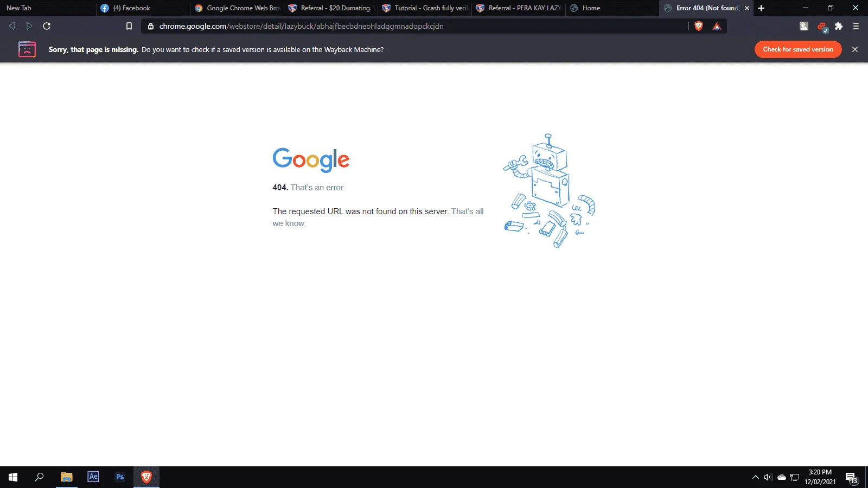Switch to Referral - $20 Dumating tab
This screenshot has height=488, width=868.
(x=330, y=8)
